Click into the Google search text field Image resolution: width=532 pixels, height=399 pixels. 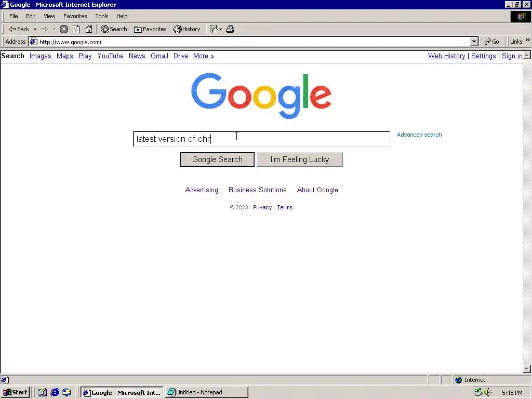pos(262,139)
